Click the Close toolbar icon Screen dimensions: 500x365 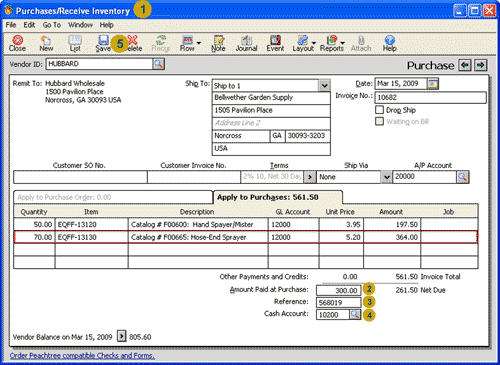(17, 43)
